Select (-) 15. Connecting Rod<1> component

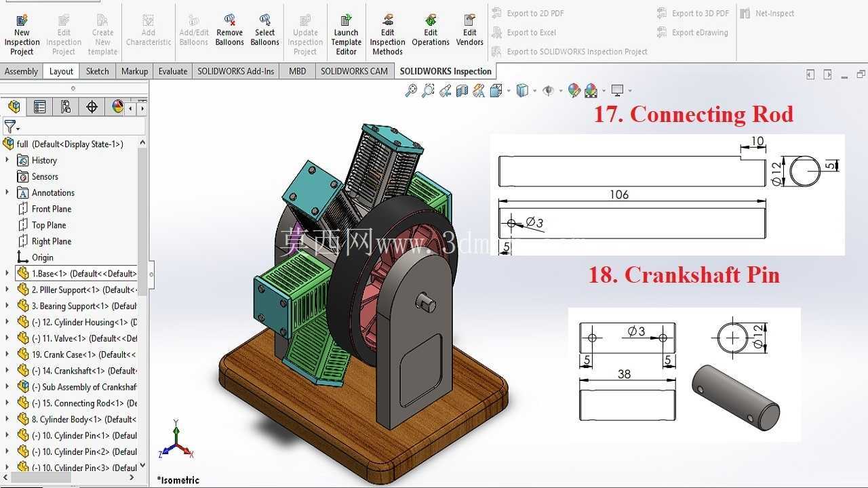pyautogui.click(x=77, y=403)
